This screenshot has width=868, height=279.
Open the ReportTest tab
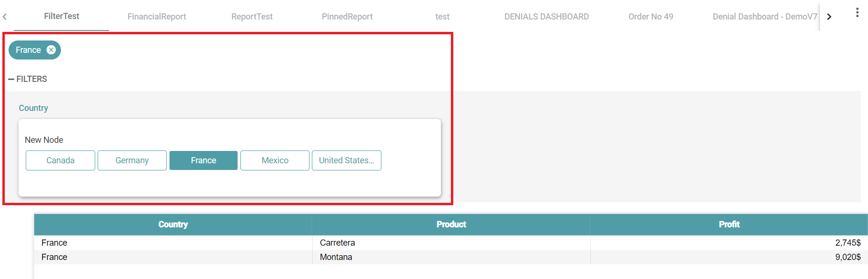[252, 17]
